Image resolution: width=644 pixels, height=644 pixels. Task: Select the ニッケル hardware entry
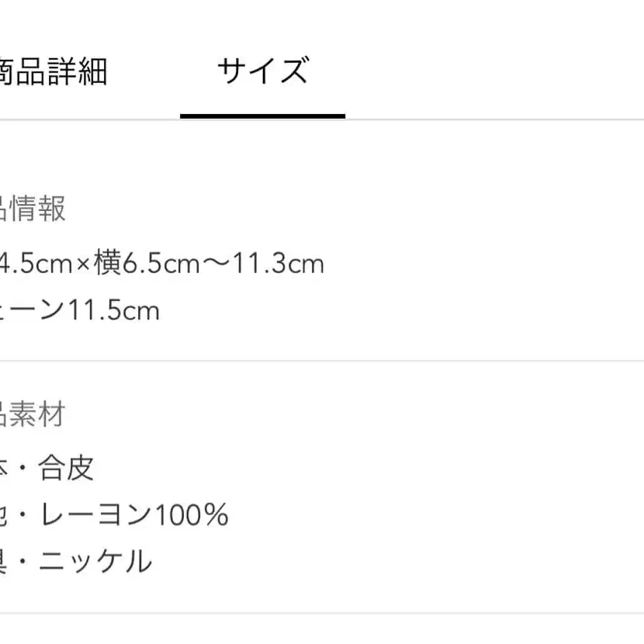tap(93, 560)
